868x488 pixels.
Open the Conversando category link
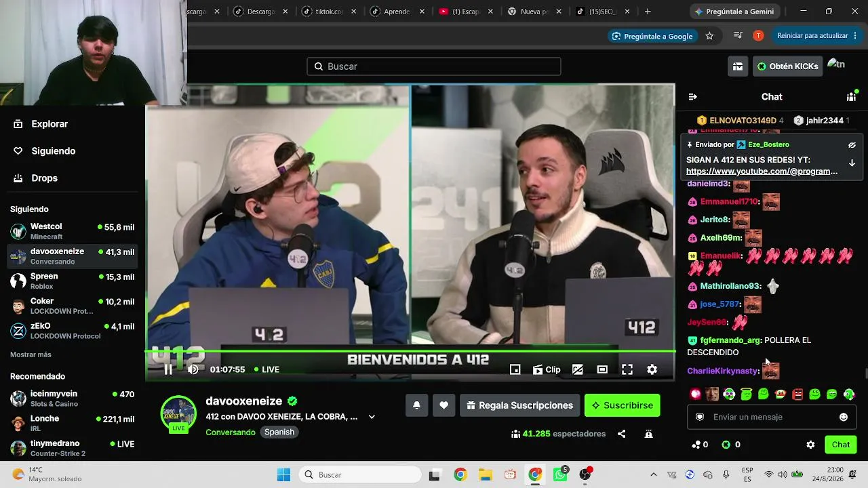click(231, 432)
